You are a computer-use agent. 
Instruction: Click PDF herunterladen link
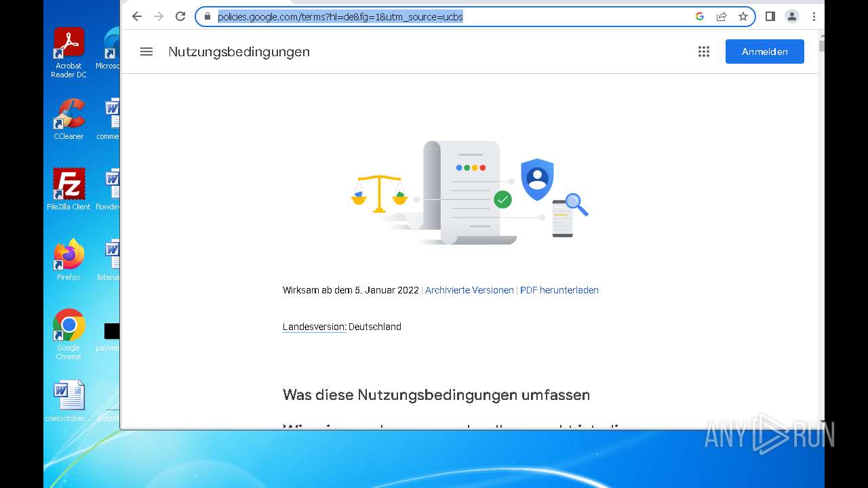pyautogui.click(x=559, y=290)
